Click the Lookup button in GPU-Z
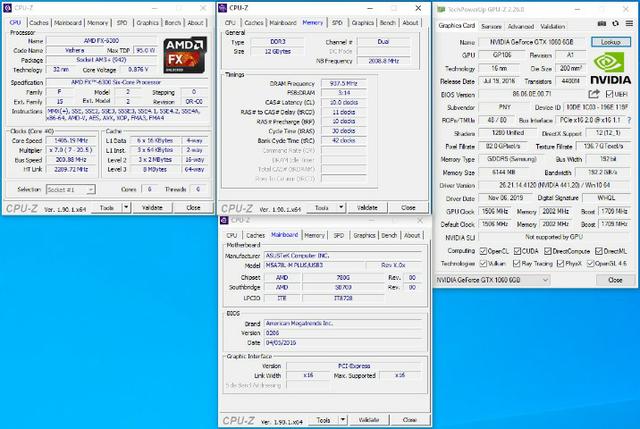This screenshot has height=429, width=640. (x=611, y=42)
